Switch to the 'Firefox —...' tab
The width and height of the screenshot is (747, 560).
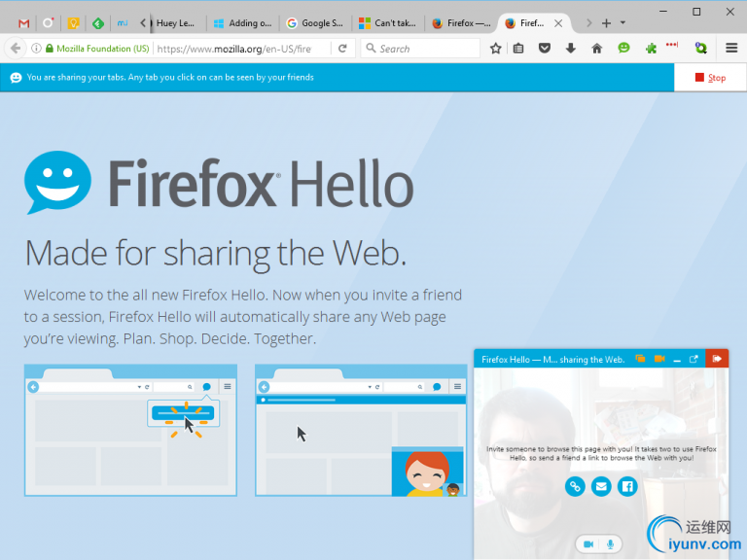point(461,23)
